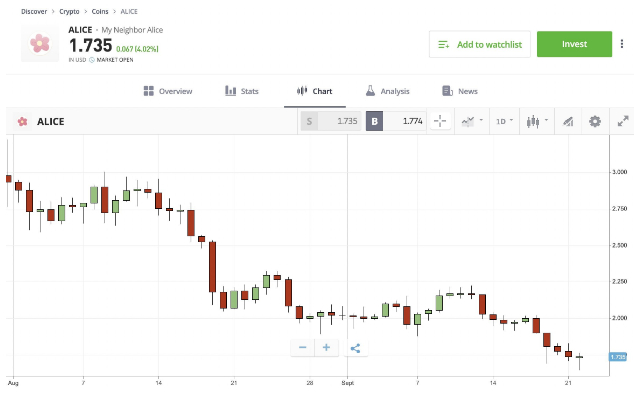634x398 pixels.
Task: Switch to the Stats tab
Action: (241, 91)
